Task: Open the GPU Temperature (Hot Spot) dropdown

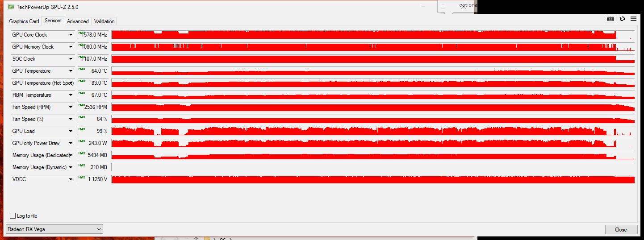Action: 71,83
